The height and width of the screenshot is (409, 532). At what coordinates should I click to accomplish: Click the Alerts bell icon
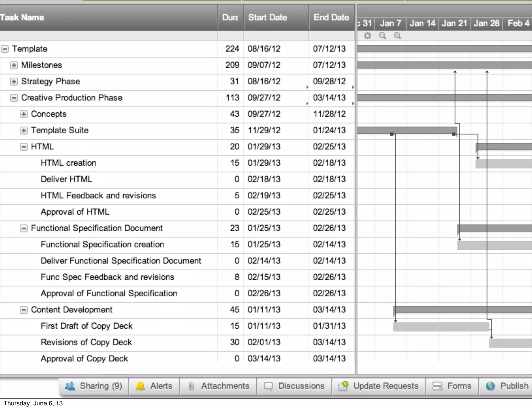(x=141, y=386)
